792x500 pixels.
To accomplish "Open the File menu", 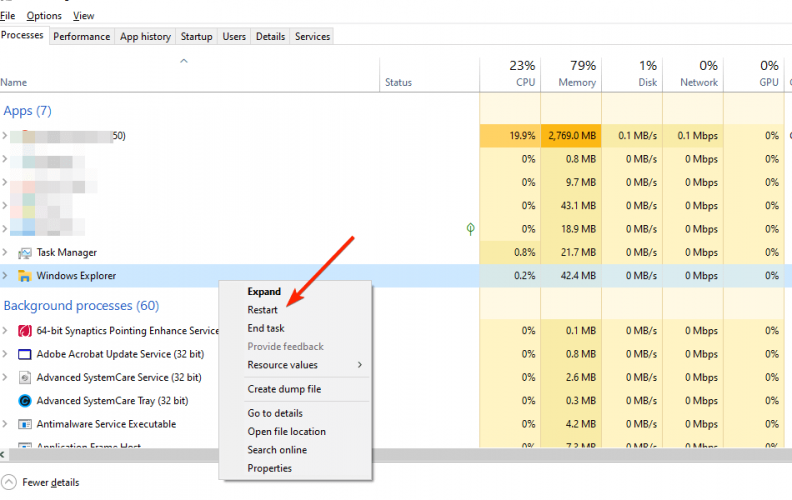I will coord(8,16).
